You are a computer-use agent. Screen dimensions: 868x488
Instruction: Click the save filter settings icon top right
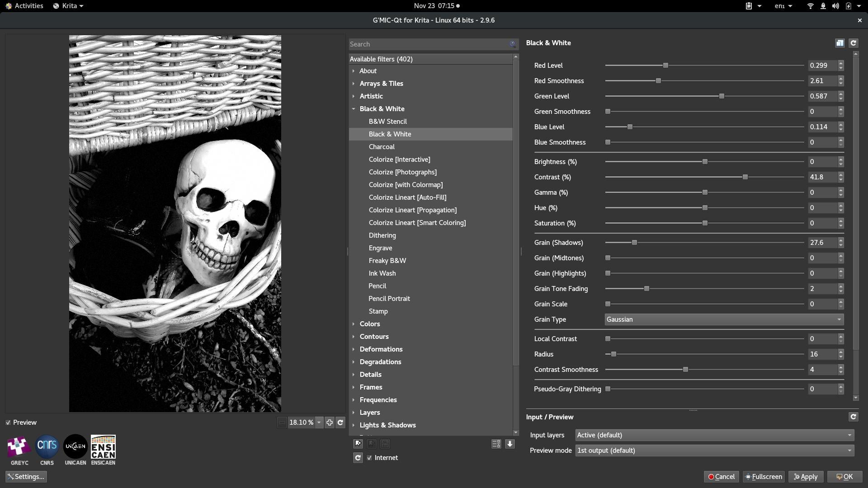(x=840, y=42)
